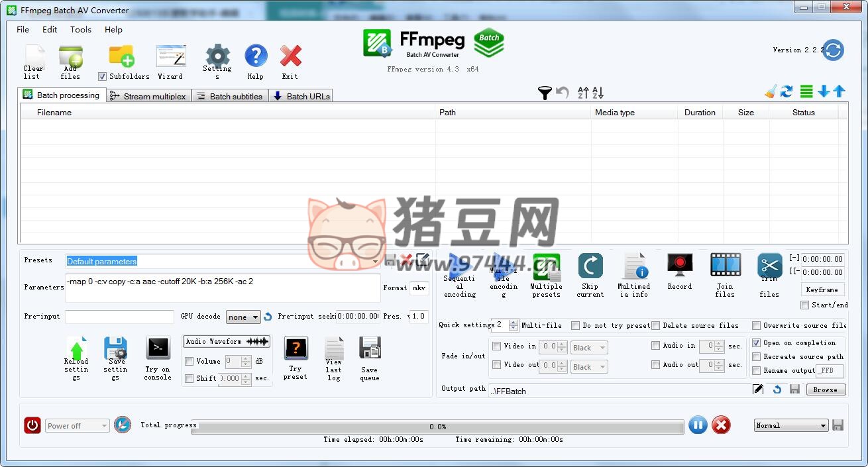Disable Open on completion checkbox
Viewport: 868px width, 467px height.
[x=756, y=343]
